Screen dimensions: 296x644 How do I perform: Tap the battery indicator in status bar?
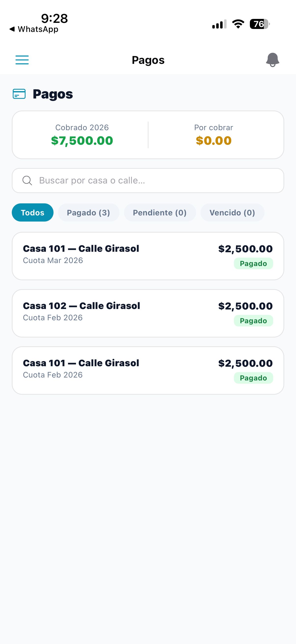(x=260, y=24)
